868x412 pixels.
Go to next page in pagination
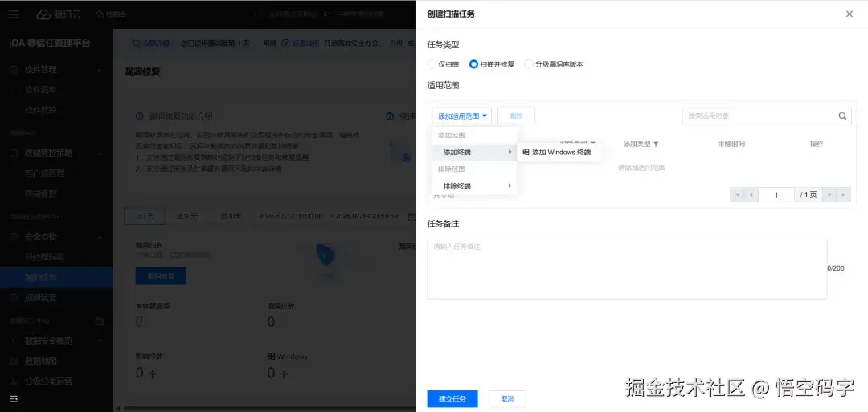click(x=829, y=194)
